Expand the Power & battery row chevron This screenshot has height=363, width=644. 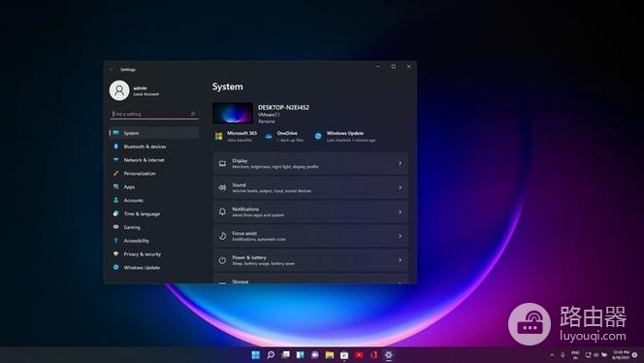[x=400, y=260]
